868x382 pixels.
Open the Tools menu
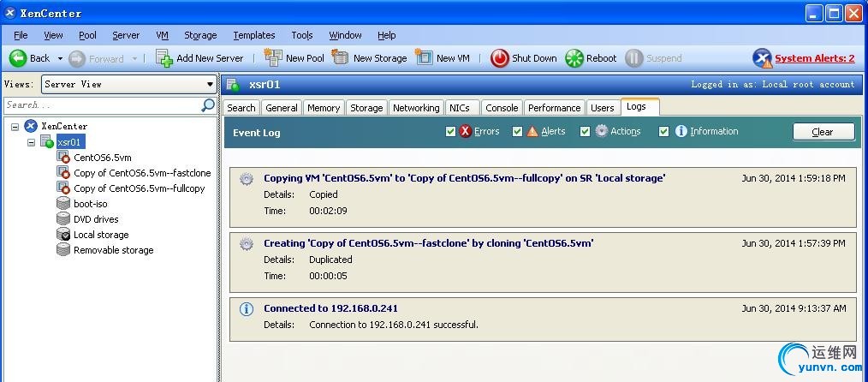tap(302, 35)
